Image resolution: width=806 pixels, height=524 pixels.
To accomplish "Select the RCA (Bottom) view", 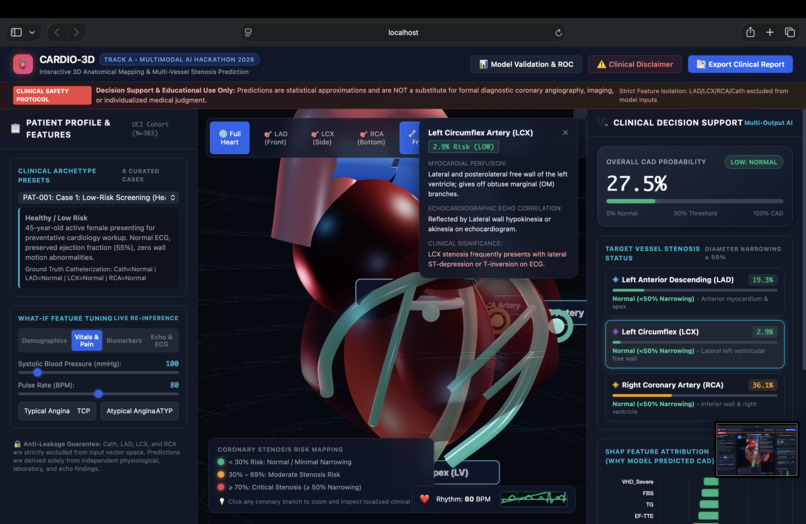I will pyautogui.click(x=371, y=138).
